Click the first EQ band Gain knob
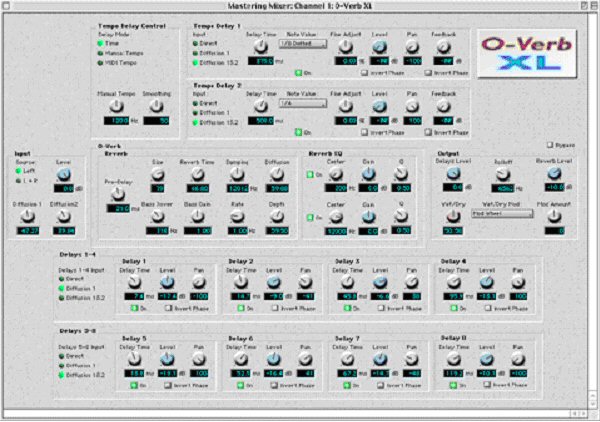Image resolution: width=600 pixels, height=422 pixels. pyautogui.click(x=368, y=175)
